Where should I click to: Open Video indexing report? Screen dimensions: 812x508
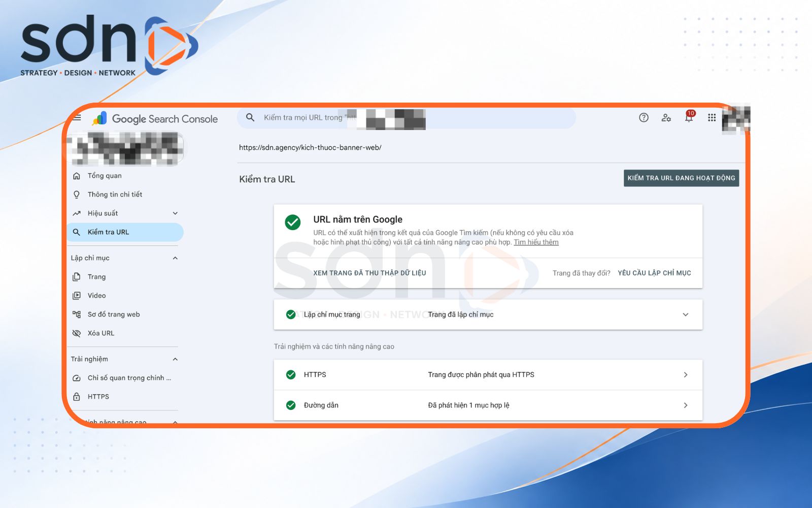click(x=96, y=296)
